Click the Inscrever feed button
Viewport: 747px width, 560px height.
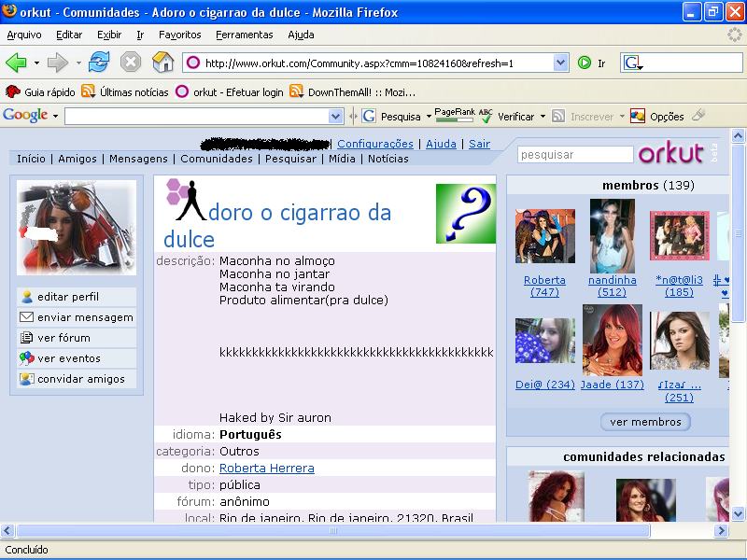(582, 116)
